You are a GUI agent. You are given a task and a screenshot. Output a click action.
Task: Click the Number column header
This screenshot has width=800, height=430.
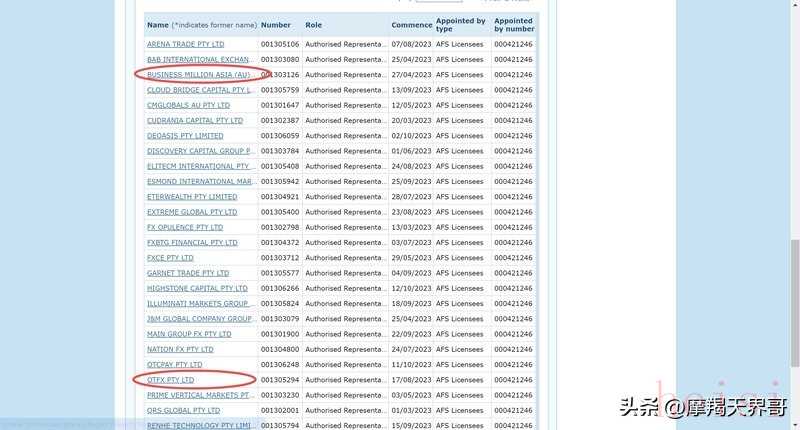[x=276, y=24]
